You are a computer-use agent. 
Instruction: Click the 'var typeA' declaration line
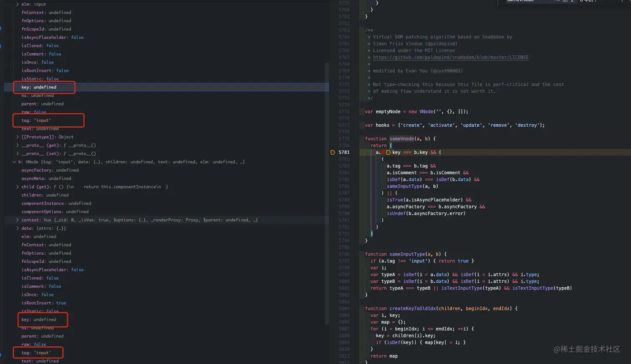click(455, 274)
